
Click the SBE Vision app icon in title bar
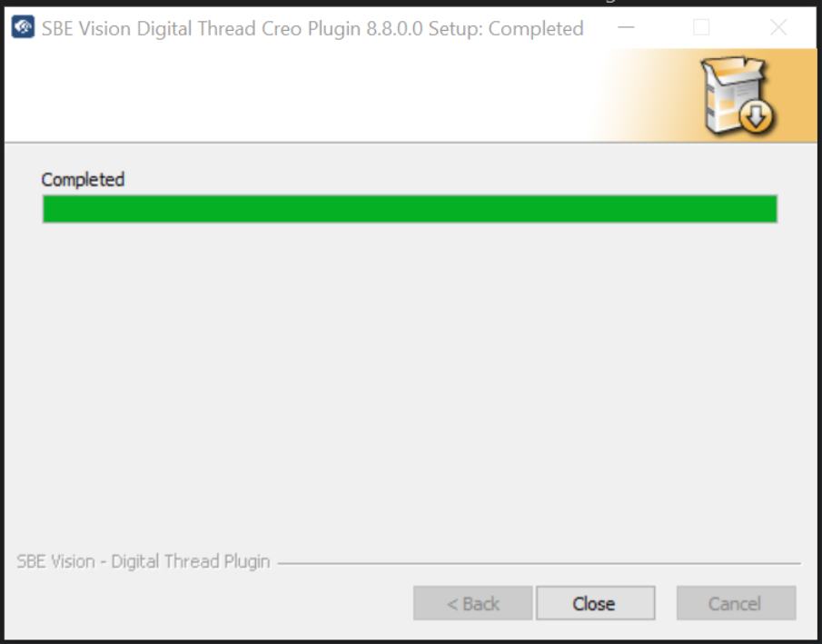pos(23,27)
